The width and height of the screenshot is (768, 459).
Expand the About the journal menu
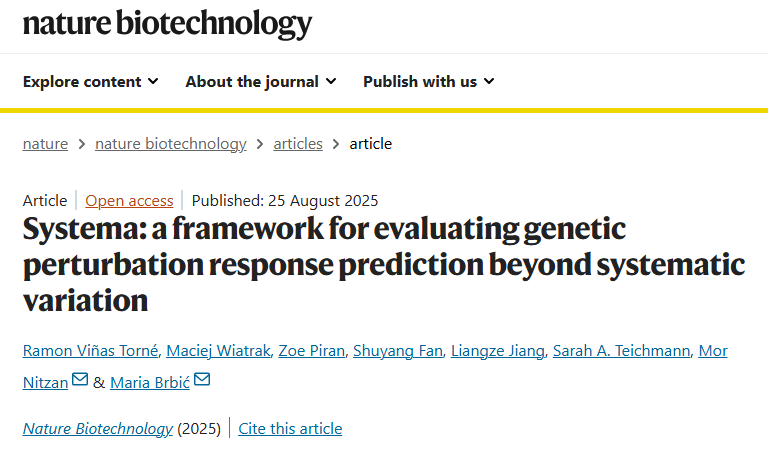[x=261, y=81]
